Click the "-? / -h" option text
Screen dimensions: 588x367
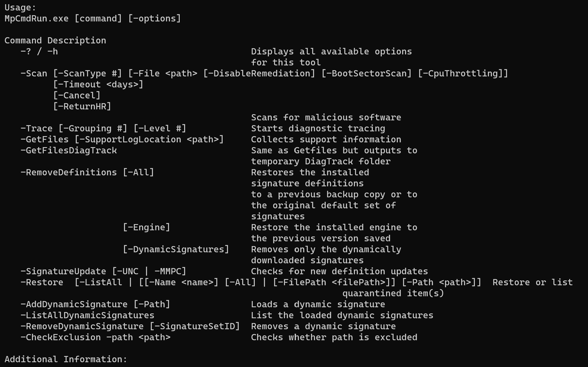pyautogui.click(x=39, y=52)
